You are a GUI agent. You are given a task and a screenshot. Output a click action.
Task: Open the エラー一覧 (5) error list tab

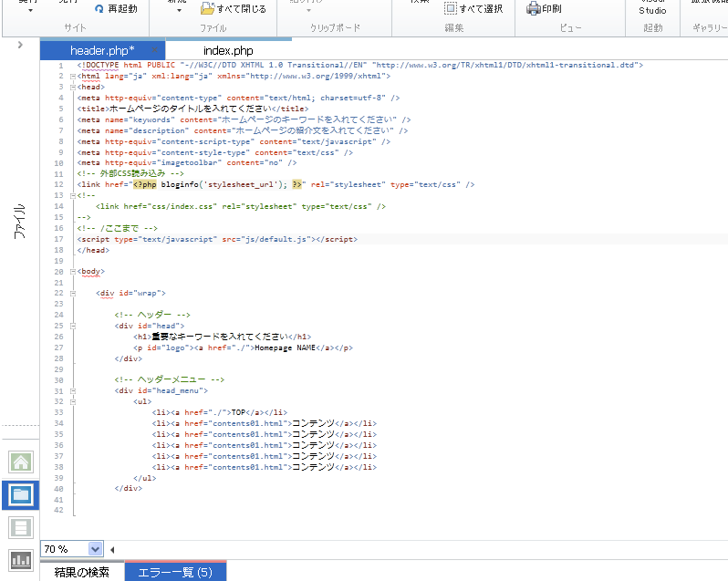click(175, 572)
